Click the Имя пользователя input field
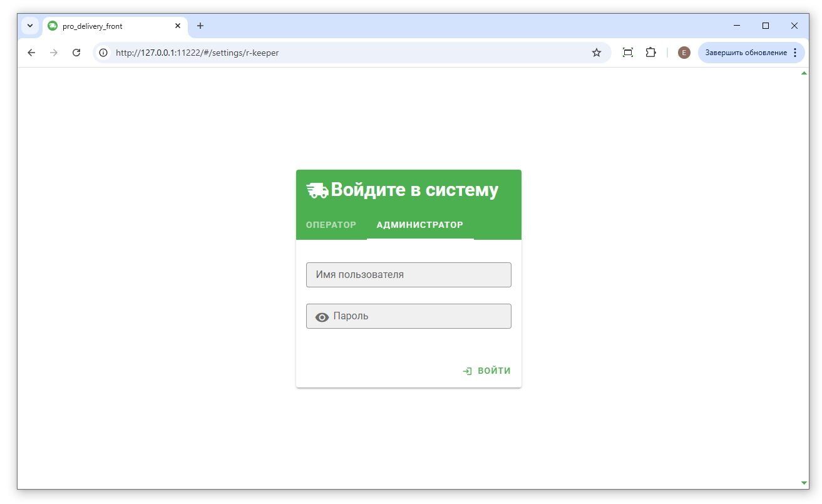 [408, 275]
